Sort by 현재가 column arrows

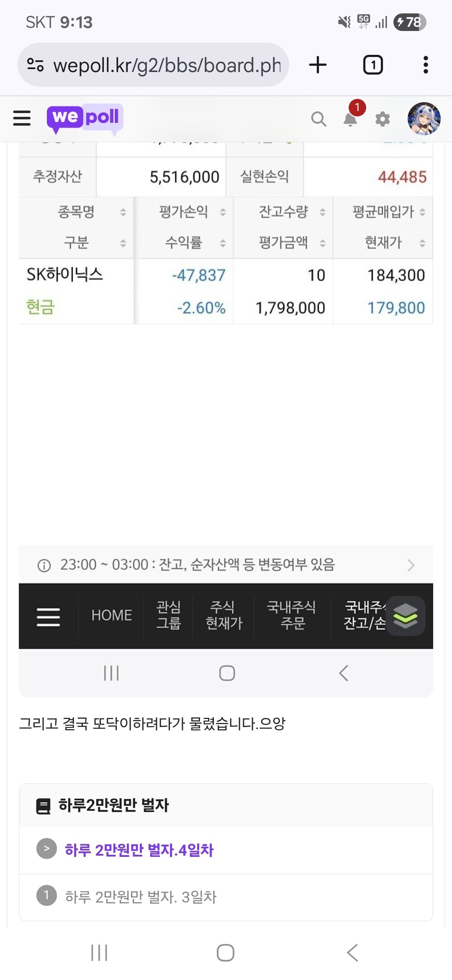pos(422,243)
